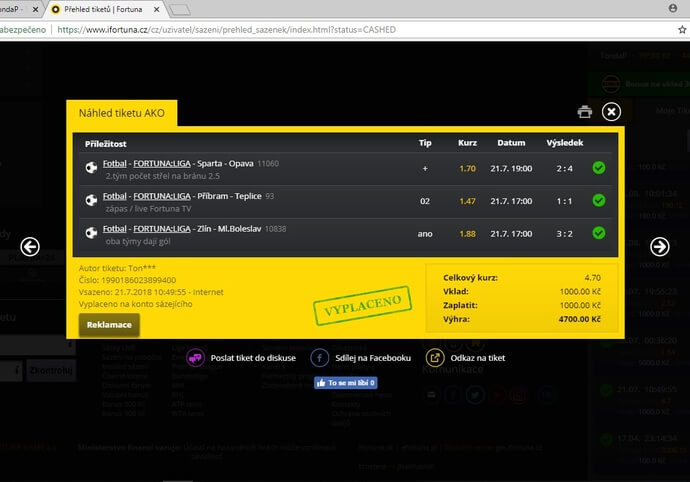Viewport: 690px width, 482px height.
Task: Click Celkový kurz value 4.70
Action: click(x=592, y=278)
